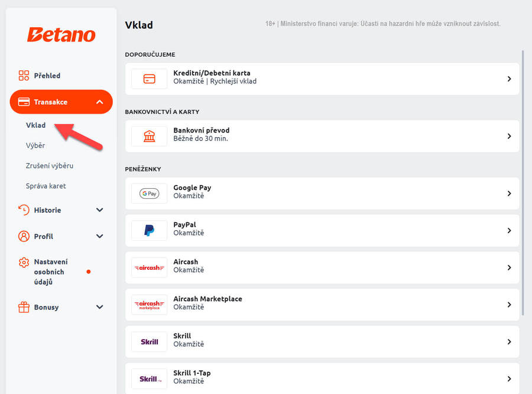Open Správa karet page
Screen dimensions: 532x394
click(46, 186)
